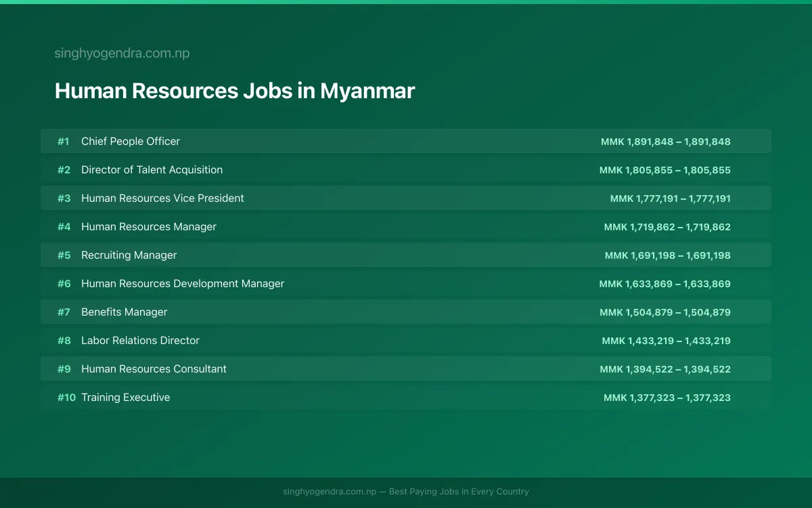Image resolution: width=812 pixels, height=508 pixels.
Task: Click the #6 rank number
Action: coord(64,284)
